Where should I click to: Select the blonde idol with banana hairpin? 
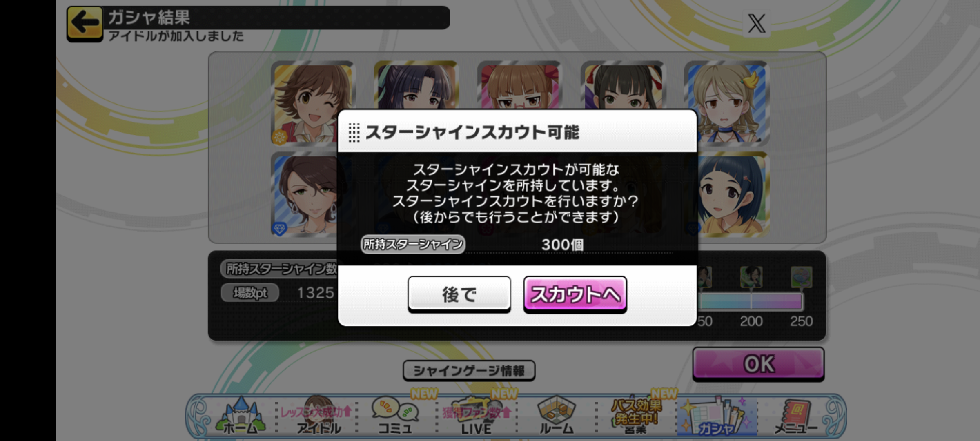[726, 103]
